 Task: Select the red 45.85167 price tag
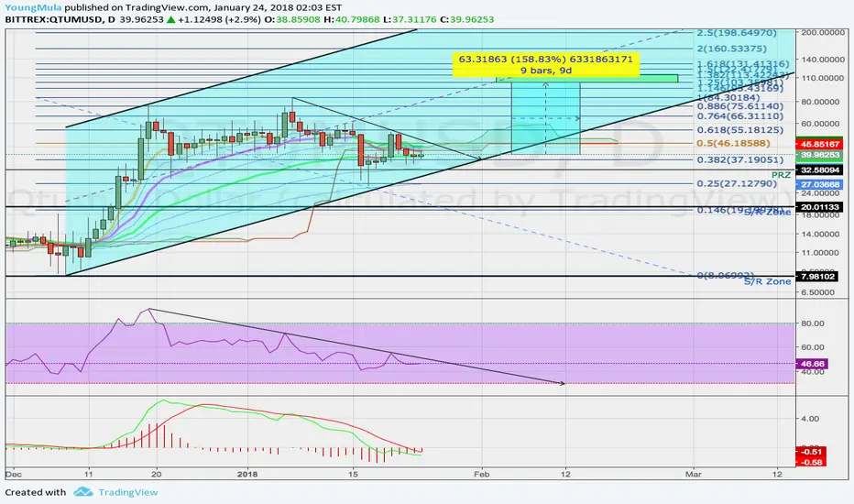(820, 145)
